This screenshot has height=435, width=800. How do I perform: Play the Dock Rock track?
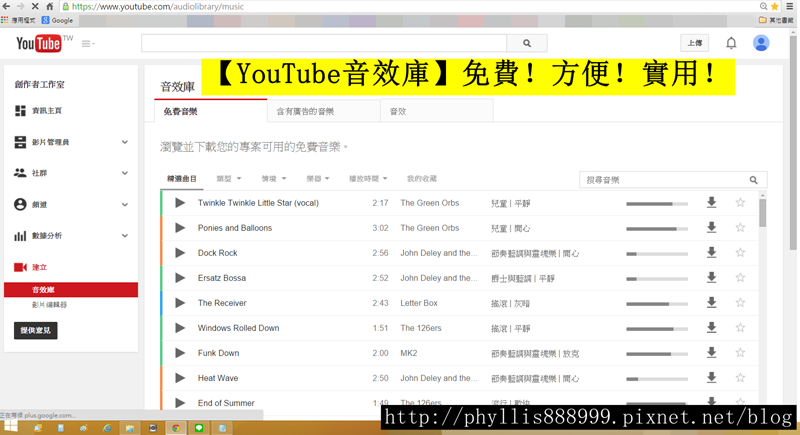click(x=180, y=252)
